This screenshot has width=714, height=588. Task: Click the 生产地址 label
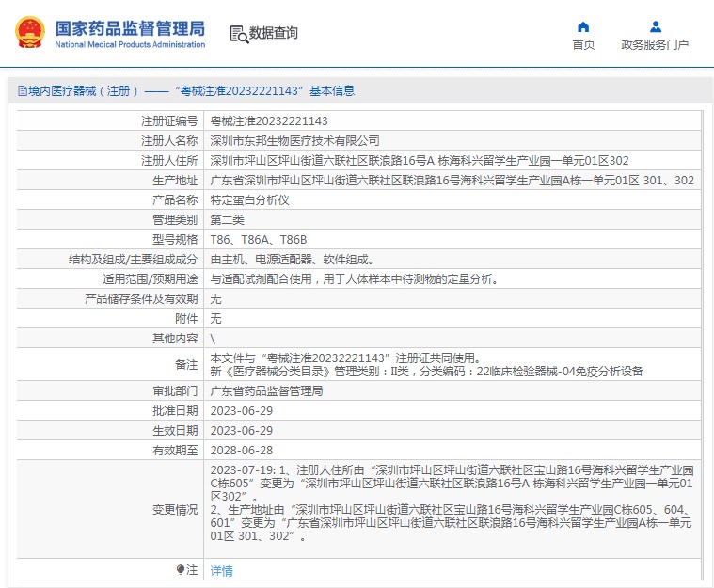[x=175, y=181]
